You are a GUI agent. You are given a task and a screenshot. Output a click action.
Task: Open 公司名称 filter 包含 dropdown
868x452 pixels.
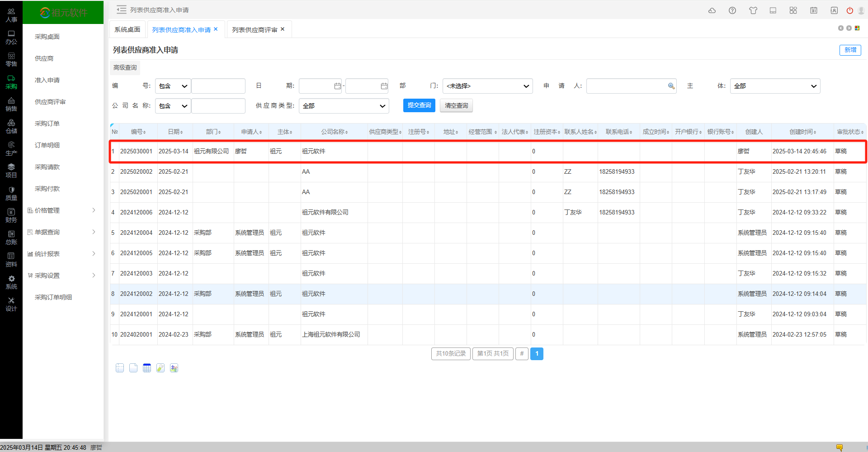(x=173, y=106)
